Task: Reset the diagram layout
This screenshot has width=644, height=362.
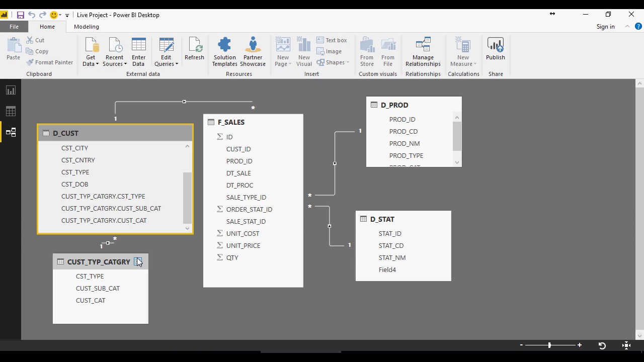Action: coord(602,345)
